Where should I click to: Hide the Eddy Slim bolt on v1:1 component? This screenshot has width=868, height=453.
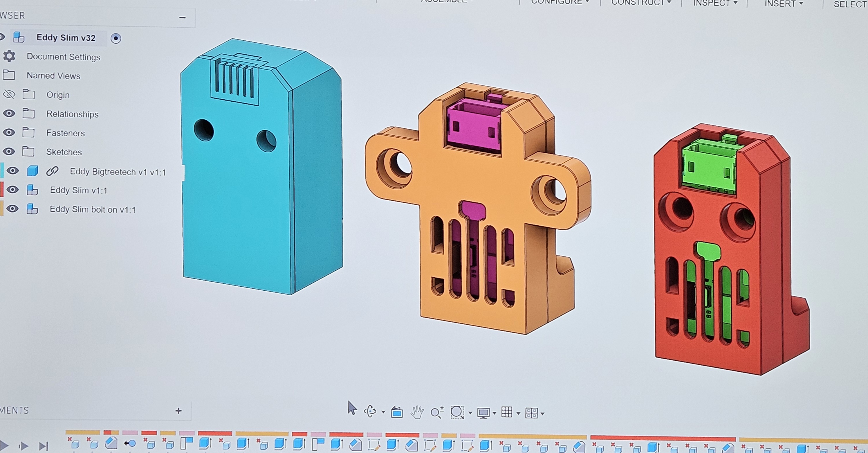coord(12,208)
